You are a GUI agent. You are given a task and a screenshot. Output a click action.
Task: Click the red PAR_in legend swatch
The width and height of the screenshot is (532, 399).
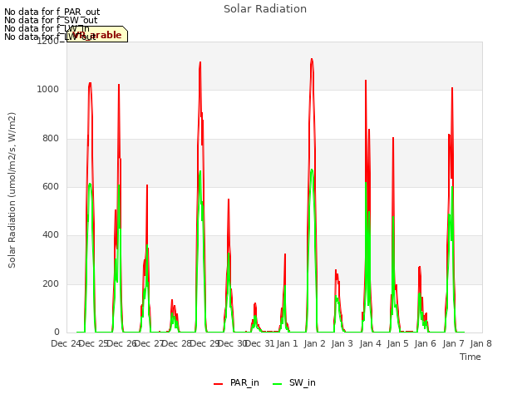click(x=218, y=384)
